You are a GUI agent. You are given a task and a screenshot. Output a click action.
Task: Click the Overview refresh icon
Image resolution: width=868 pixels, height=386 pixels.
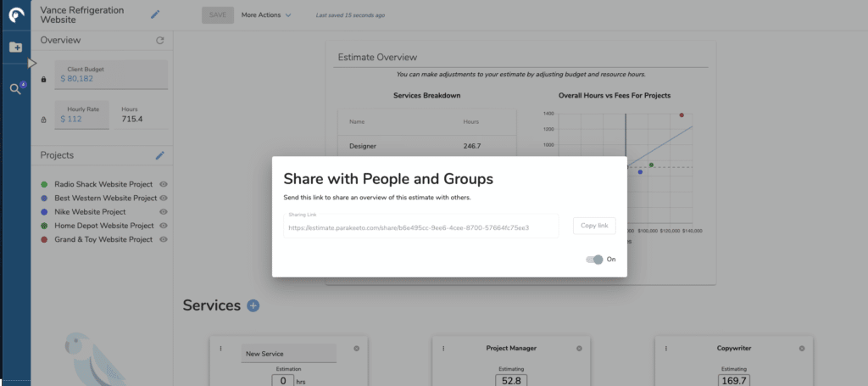(x=160, y=41)
